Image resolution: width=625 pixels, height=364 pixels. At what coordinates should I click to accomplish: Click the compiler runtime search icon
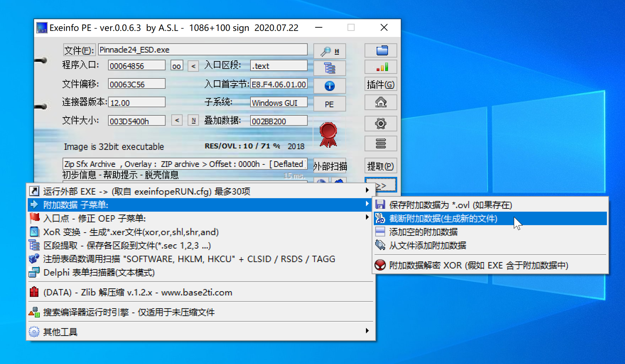point(34,312)
